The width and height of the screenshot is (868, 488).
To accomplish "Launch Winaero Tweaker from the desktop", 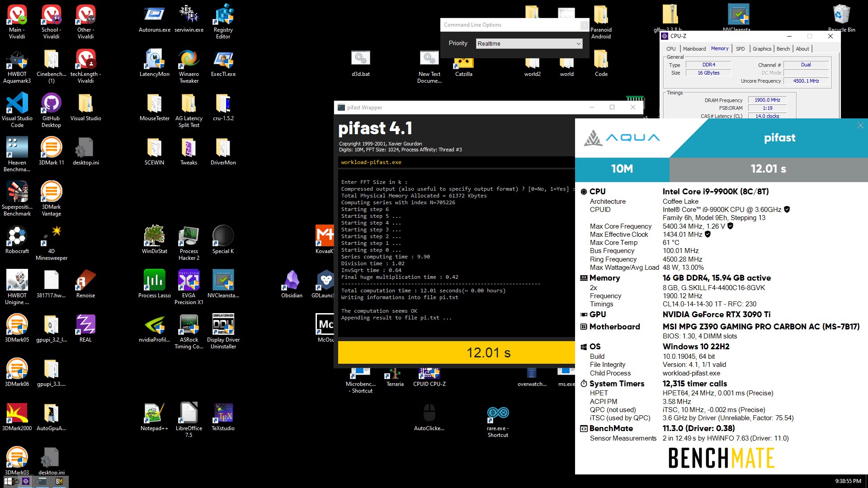I will (x=189, y=66).
